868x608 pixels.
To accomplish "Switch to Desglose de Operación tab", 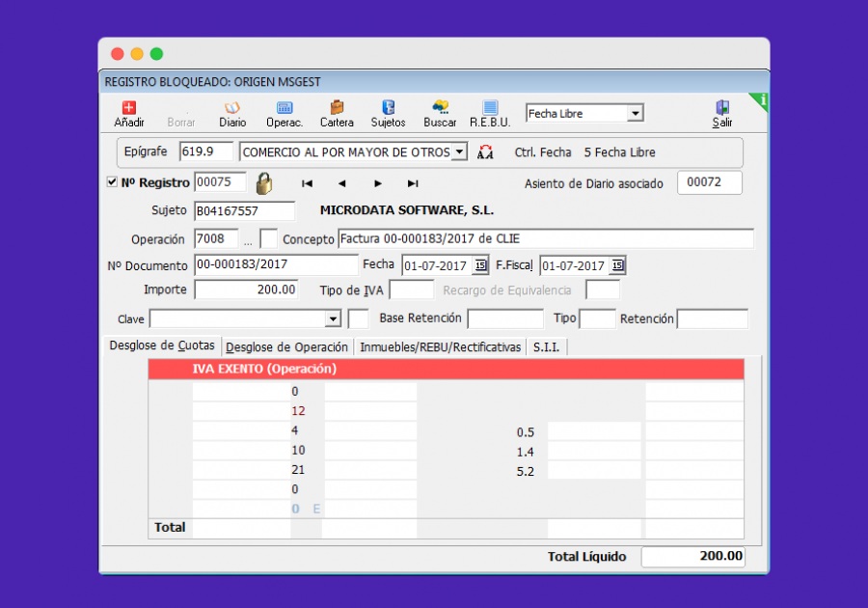I will 286,347.
